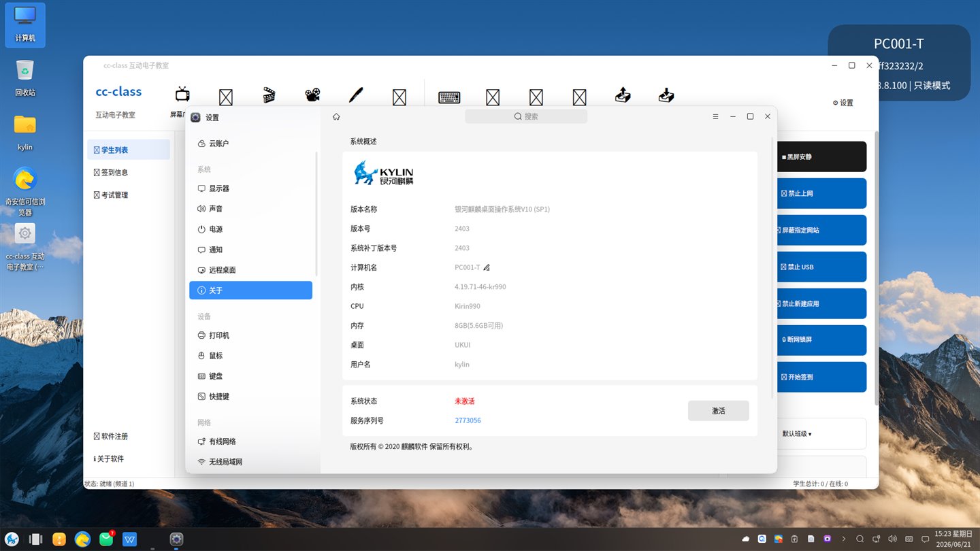Open the browser icon in the taskbar

tap(82, 539)
